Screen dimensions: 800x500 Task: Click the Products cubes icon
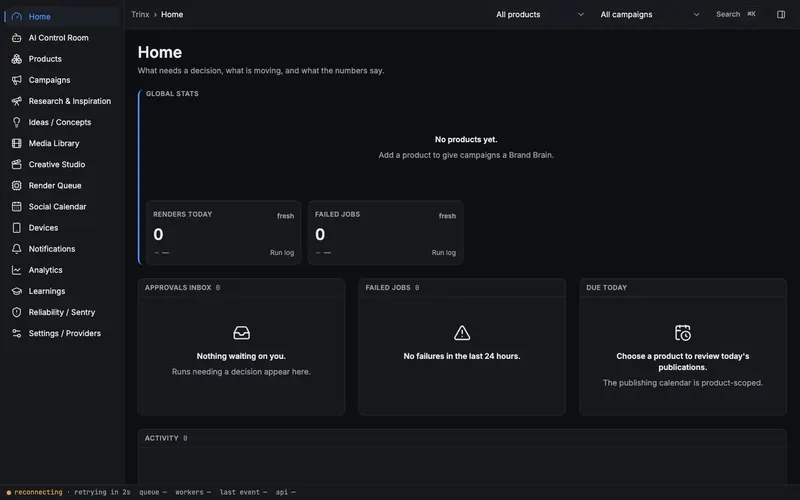(17, 59)
